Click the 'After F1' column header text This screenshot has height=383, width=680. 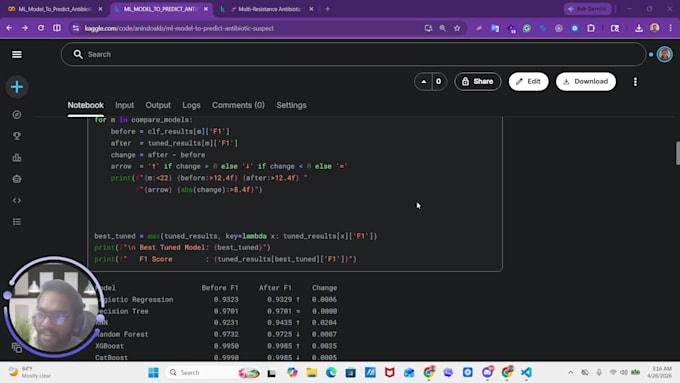(275, 288)
